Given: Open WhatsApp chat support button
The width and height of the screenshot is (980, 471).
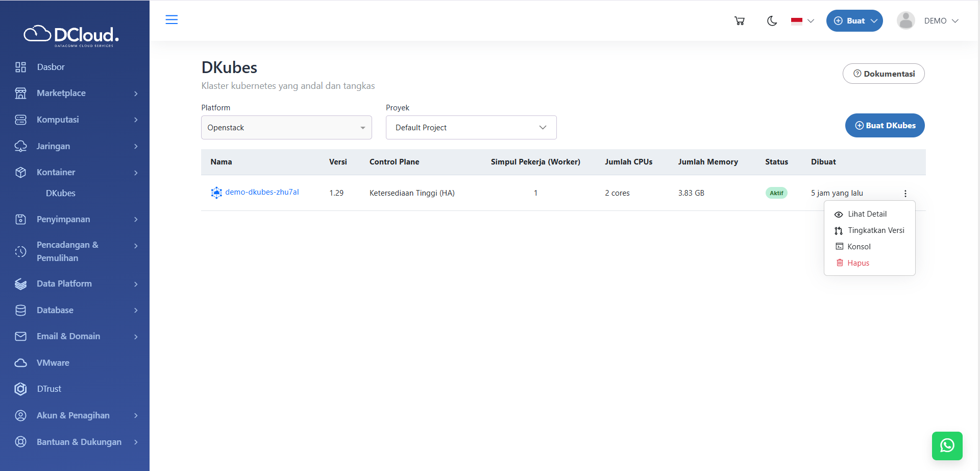Looking at the screenshot, I should [x=947, y=445].
